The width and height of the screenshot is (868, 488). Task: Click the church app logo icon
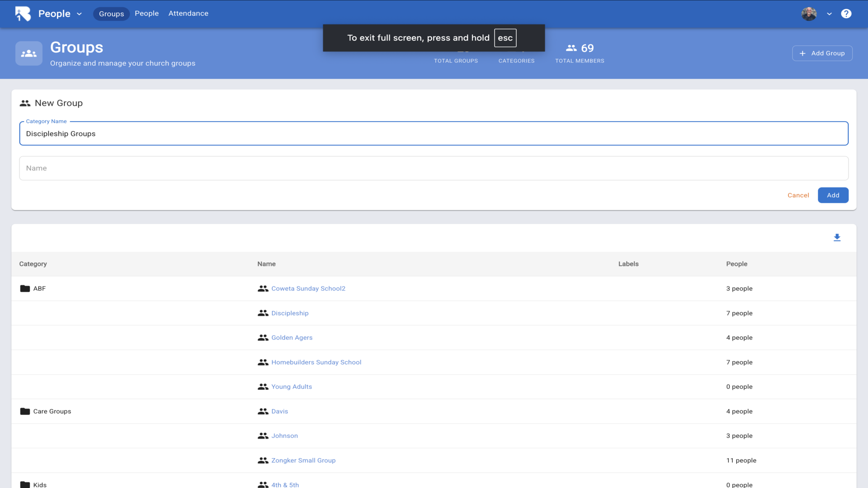point(23,14)
